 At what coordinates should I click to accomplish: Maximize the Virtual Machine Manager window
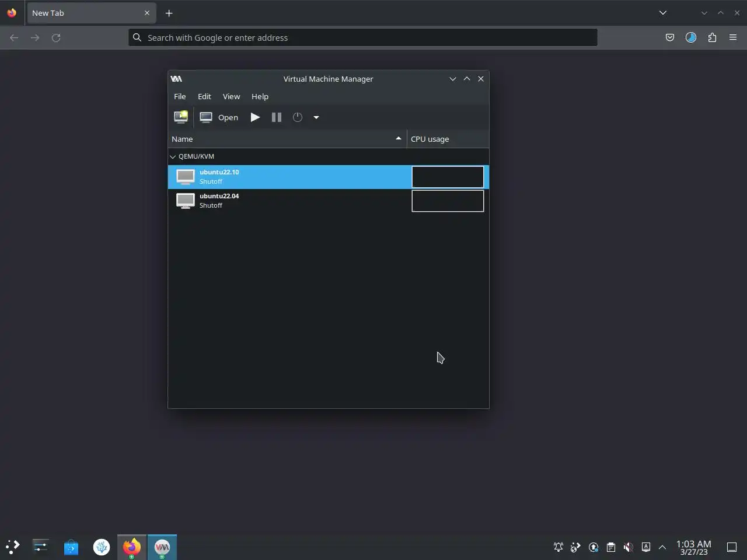467,79
